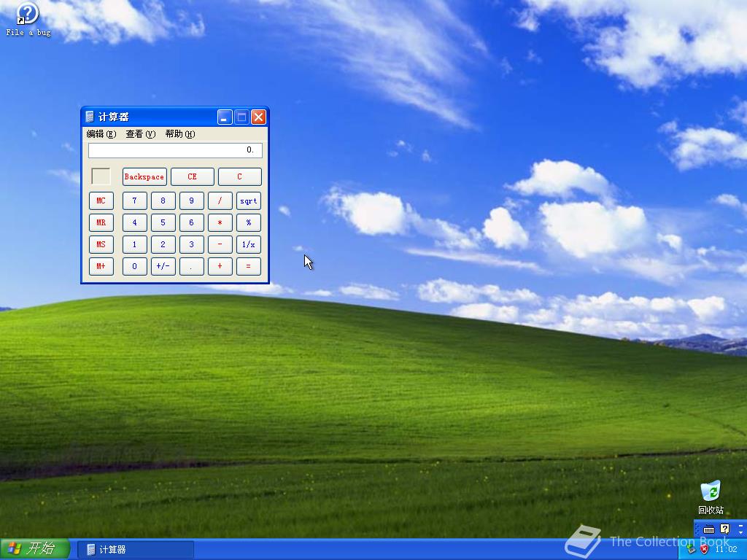Image resolution: width=747 pixels, height=560 pixels.
Task: Click the network connection tray icon
Action: [691, 550]
